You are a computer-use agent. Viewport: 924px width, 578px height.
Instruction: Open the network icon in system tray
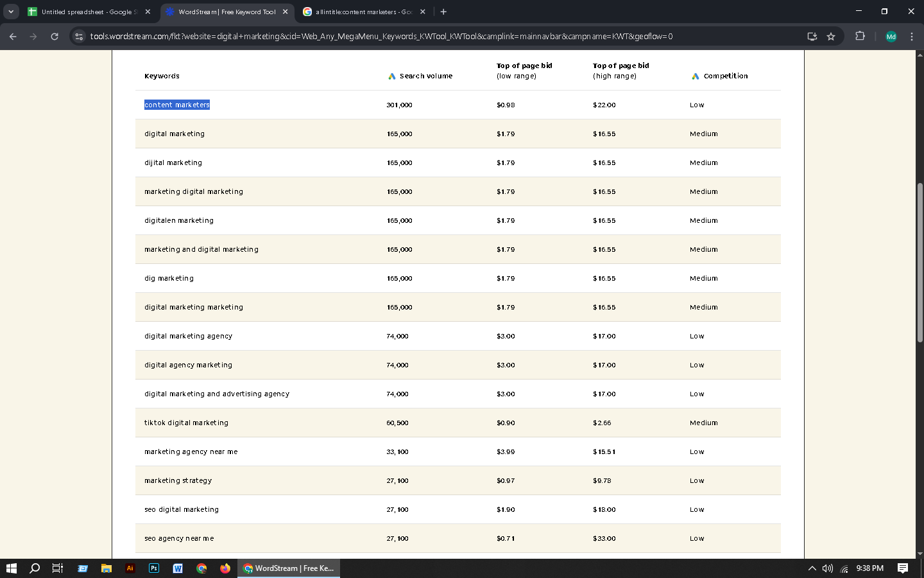(844, 568)
